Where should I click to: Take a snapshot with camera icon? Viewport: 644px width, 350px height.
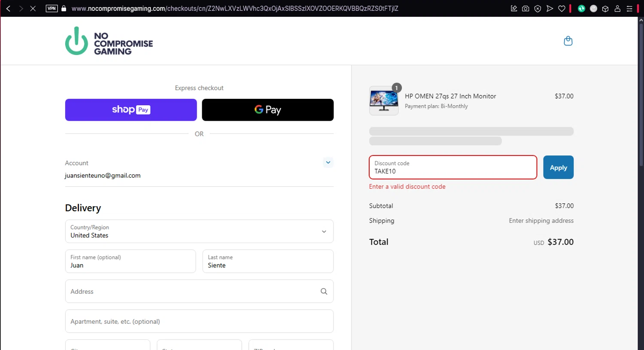tap(526, 9)
